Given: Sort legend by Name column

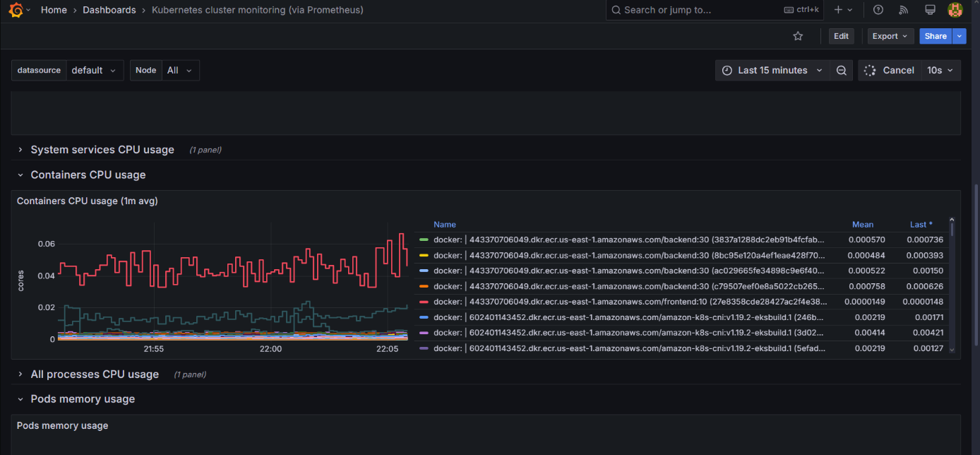Looking at the screenshot, I should 445,225.
